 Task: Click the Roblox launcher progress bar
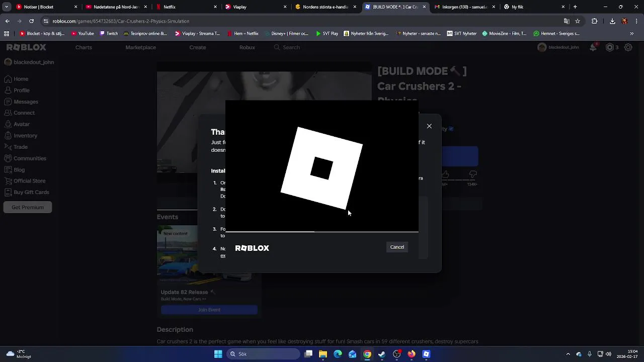pos(322,232)
